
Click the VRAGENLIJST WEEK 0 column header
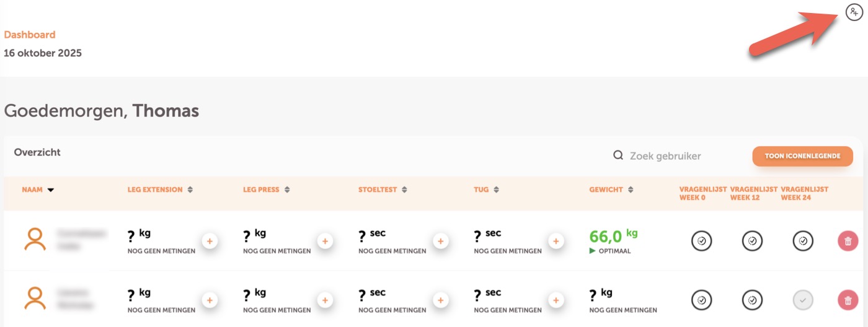702,193
